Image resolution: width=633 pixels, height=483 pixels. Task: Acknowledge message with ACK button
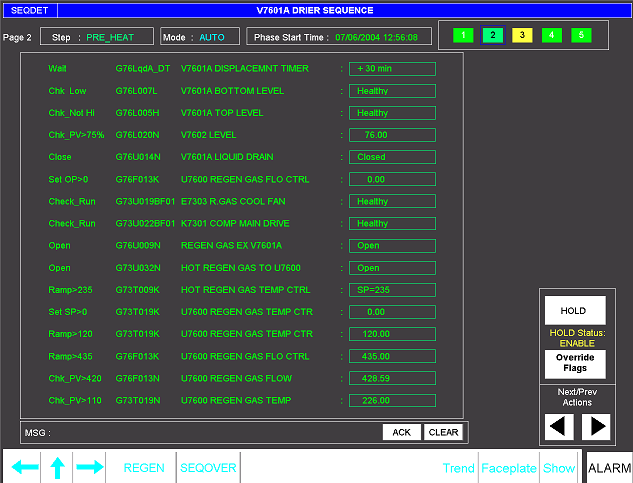(x=401, y=432)
